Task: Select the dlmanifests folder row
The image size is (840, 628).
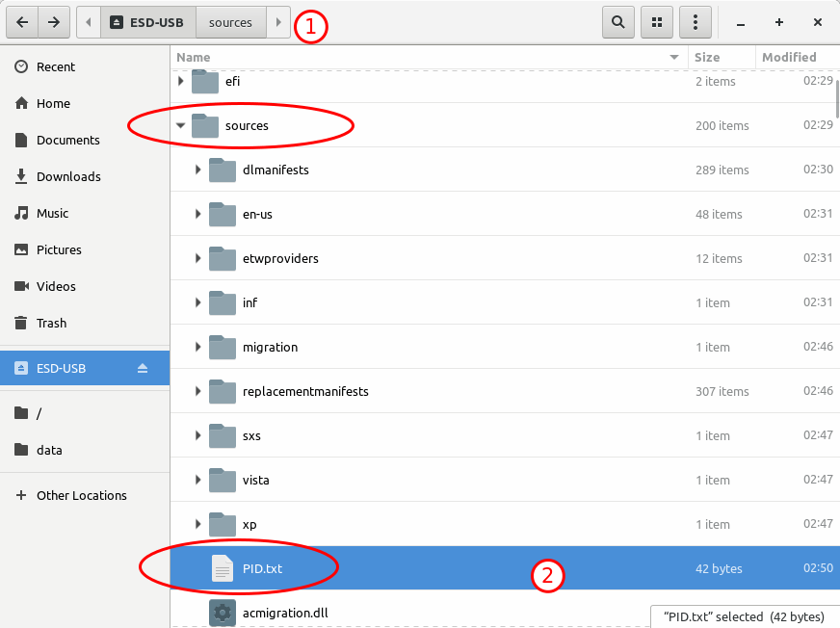Action: tap(505, 170)
